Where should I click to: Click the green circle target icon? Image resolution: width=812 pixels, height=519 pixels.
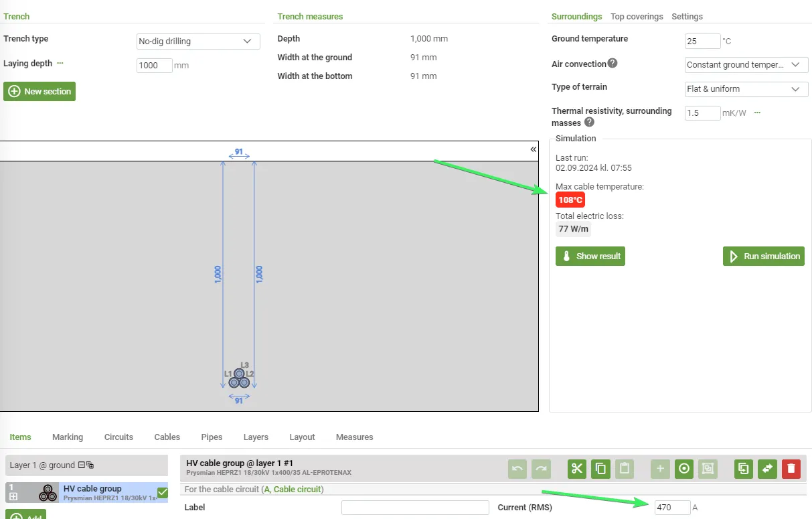[x=683, y=469]
